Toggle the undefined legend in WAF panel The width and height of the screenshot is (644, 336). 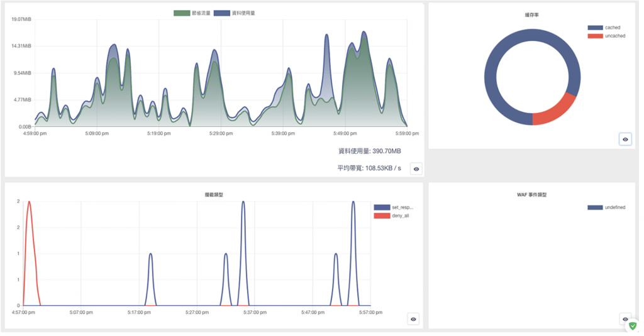pos(607,208)
